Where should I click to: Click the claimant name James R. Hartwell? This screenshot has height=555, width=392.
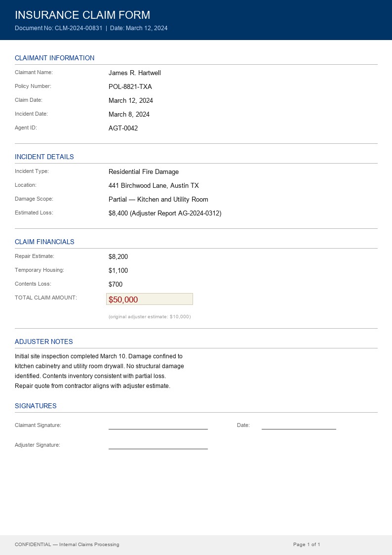135,73
